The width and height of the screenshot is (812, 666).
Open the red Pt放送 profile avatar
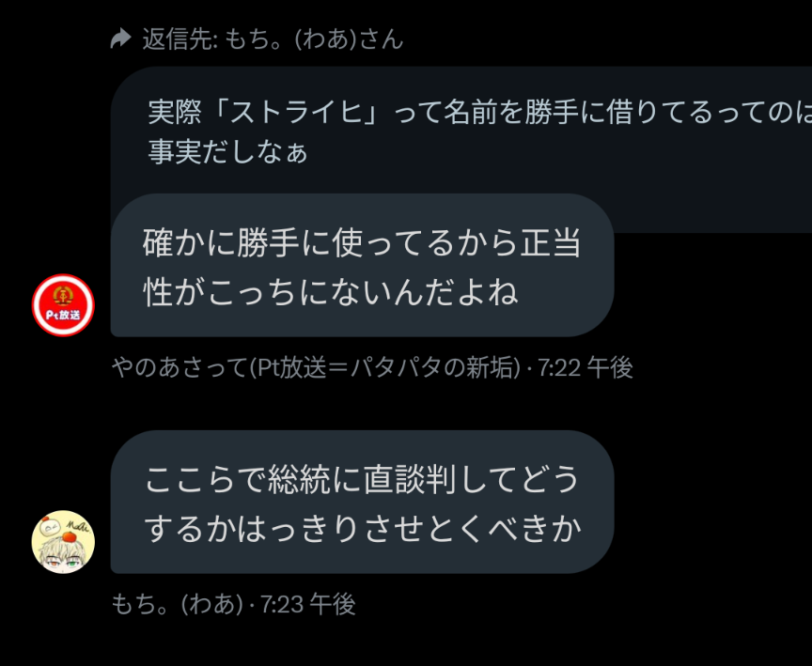pyautogui.click(x=63, y=305)
